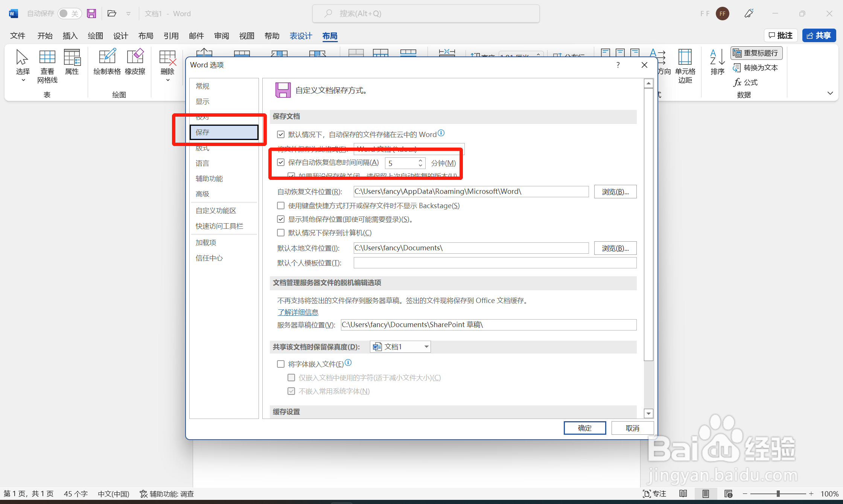
Task: Switch to Print Layout view icon
Action: pos(706,493)
